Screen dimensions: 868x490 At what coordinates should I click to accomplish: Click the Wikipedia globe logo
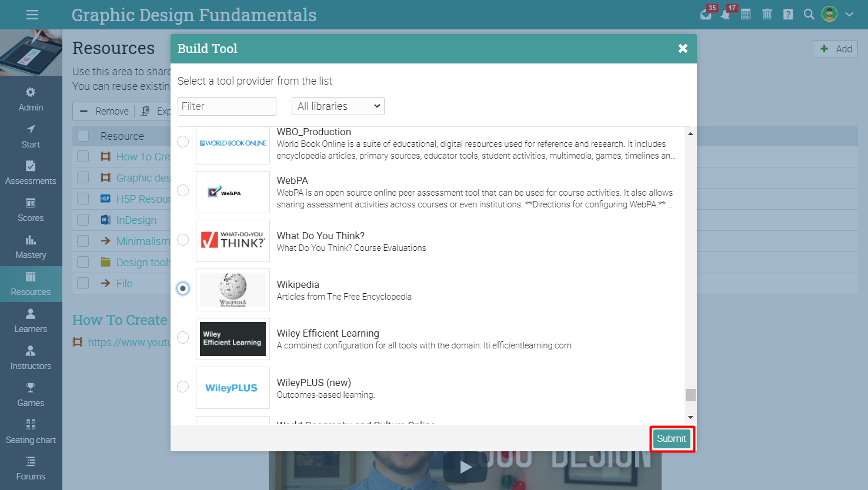pyautogui.click(x=233, y=290)
